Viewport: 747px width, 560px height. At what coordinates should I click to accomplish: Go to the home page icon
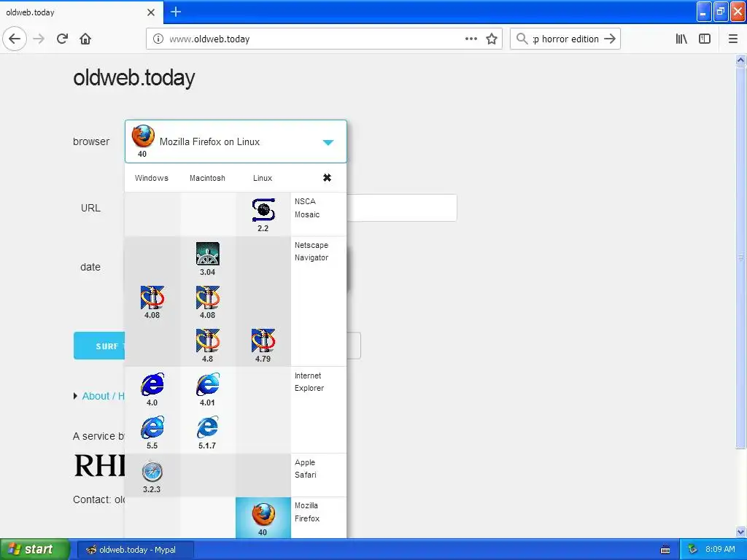point(85,39)
